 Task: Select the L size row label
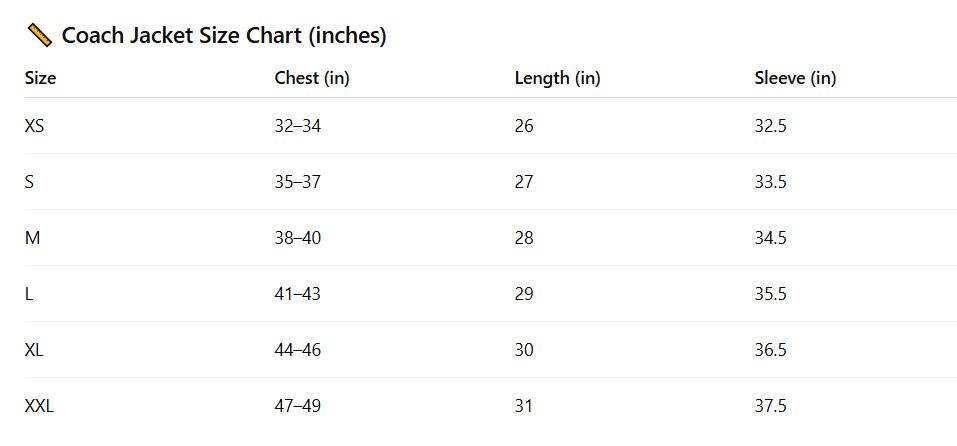29,294
